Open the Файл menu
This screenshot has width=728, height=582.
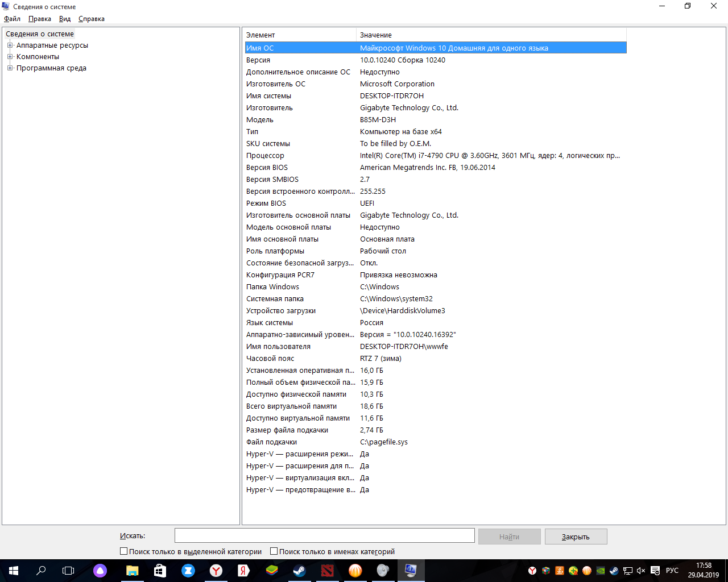12,19
